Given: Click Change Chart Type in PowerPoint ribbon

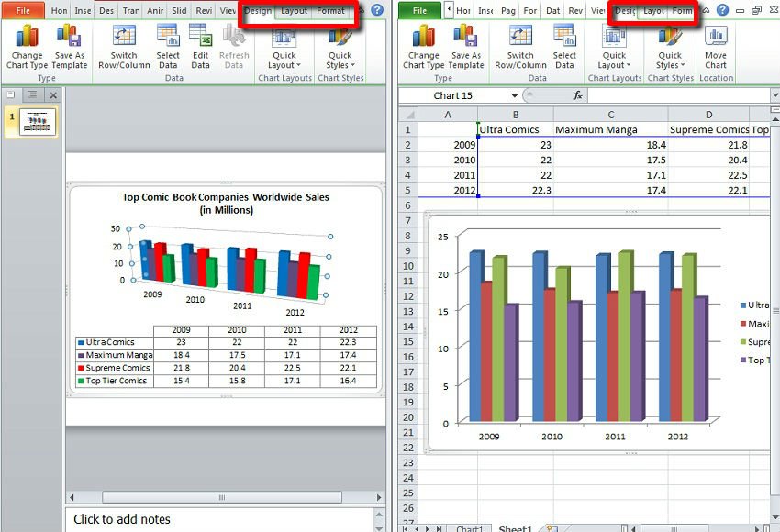Looking at the screenshot, I should (27, 47).
